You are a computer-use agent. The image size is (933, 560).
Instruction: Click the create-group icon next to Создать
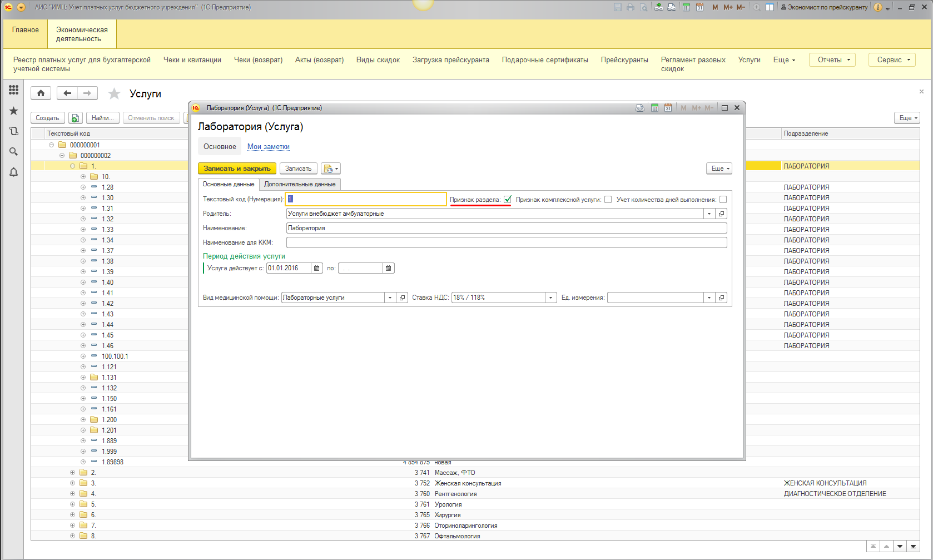coord(75,118)
